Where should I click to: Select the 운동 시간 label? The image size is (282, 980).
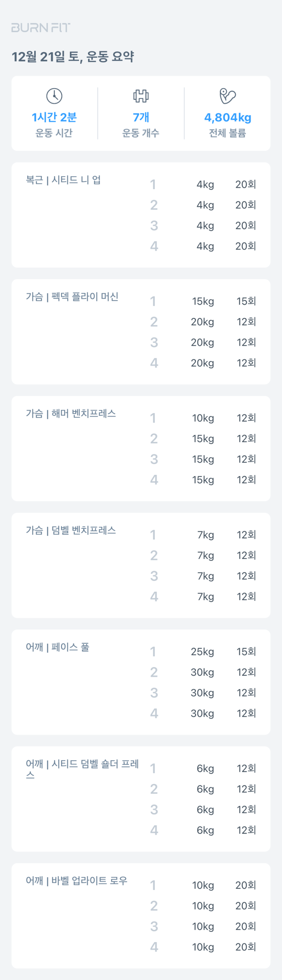54,133
